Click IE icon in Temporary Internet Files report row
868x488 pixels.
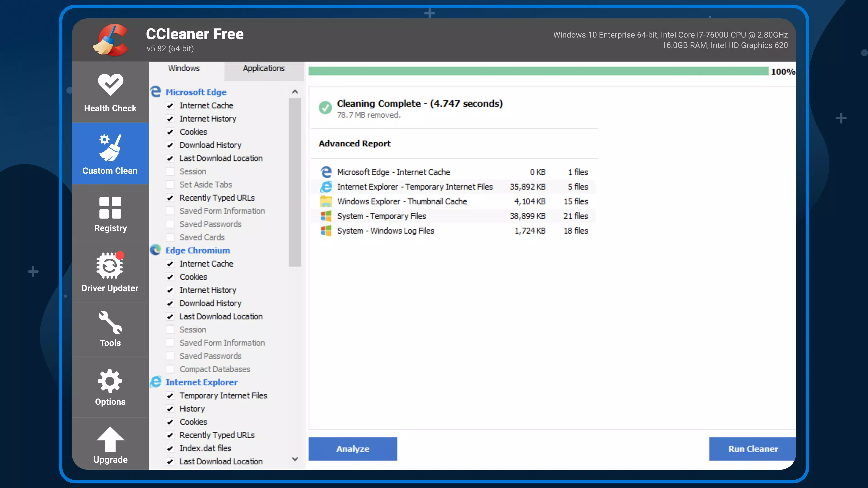coord(326,187)
